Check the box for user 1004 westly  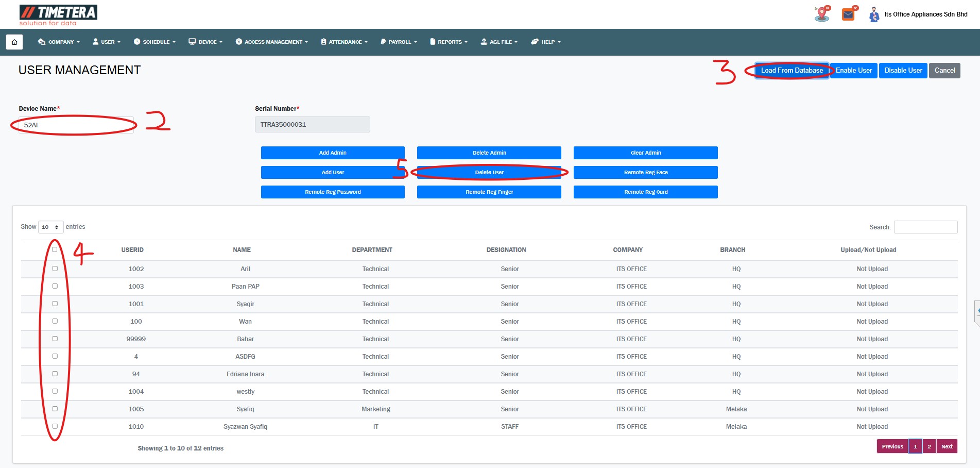(55, 391)
